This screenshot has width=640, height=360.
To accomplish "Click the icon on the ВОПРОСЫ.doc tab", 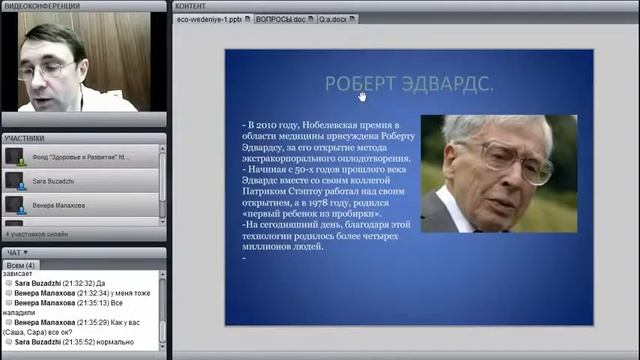I will pos(311,19).
